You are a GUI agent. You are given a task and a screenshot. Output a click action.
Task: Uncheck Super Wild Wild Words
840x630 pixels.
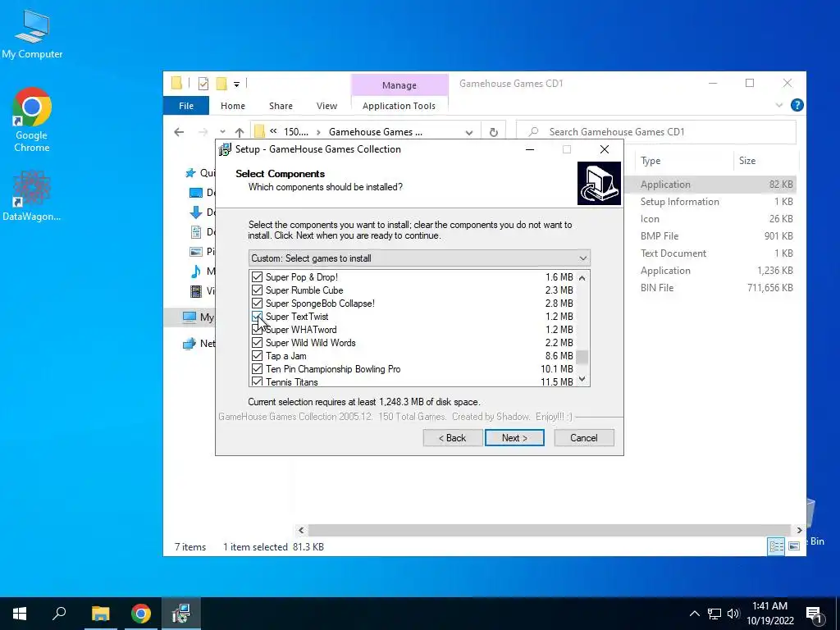coord(257,342)
